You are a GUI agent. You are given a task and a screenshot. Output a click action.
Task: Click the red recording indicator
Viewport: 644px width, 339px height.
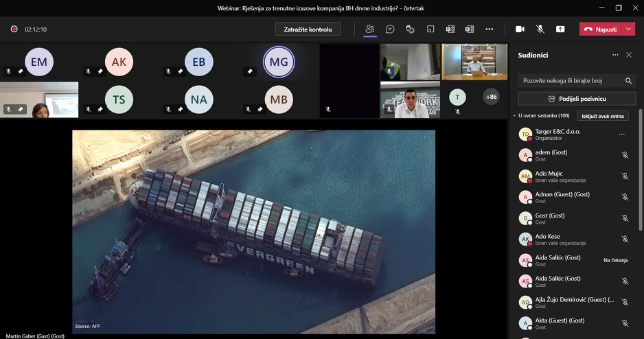point(14,29)
